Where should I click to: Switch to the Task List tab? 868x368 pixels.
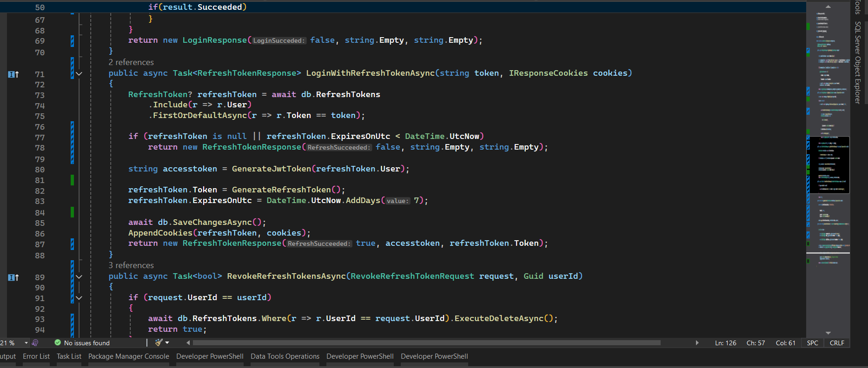point(69,356)
